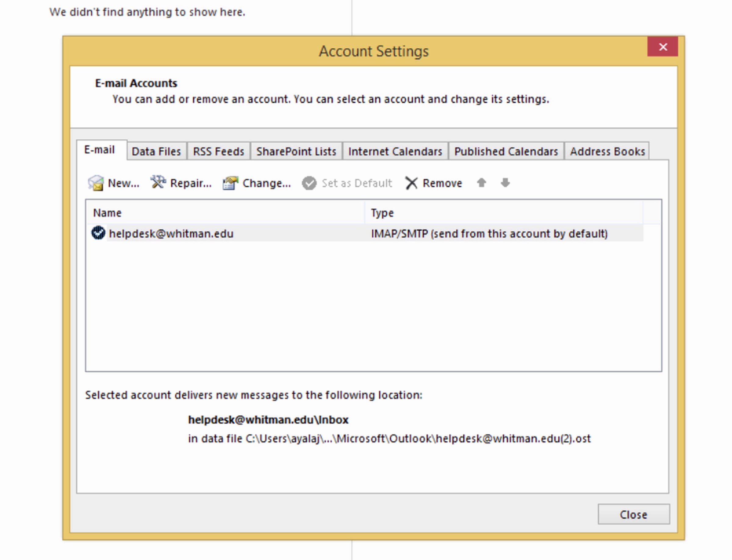
Task: Click the Type column header
Action: [382, 213]
